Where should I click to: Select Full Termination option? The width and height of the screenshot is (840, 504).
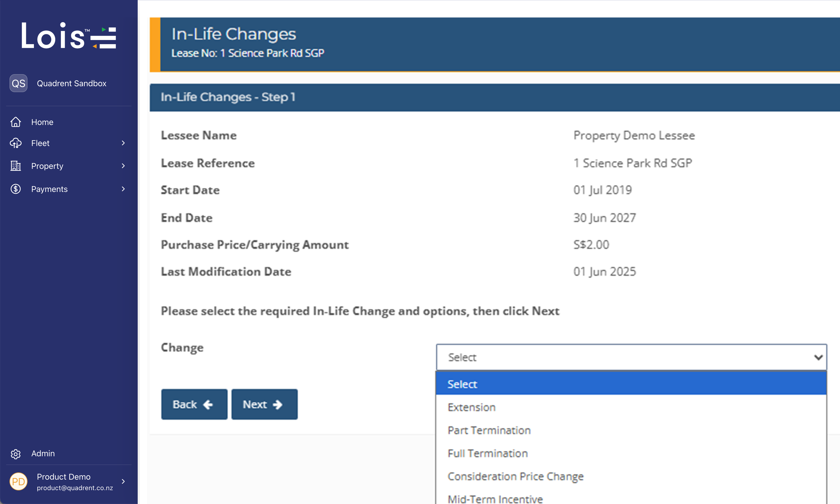pyautogui.click(x=488, y=453)
